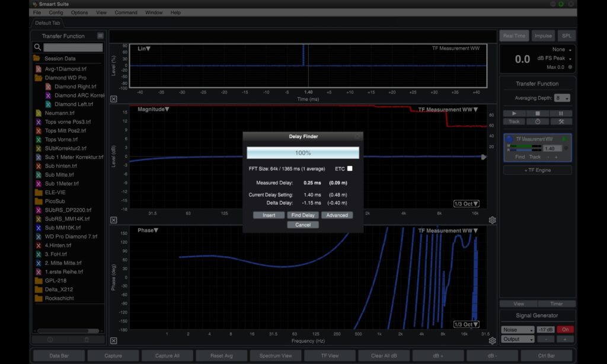Click the info icon below the data list
The height and width of the screenshot is (364, 607).
[50, 340]
